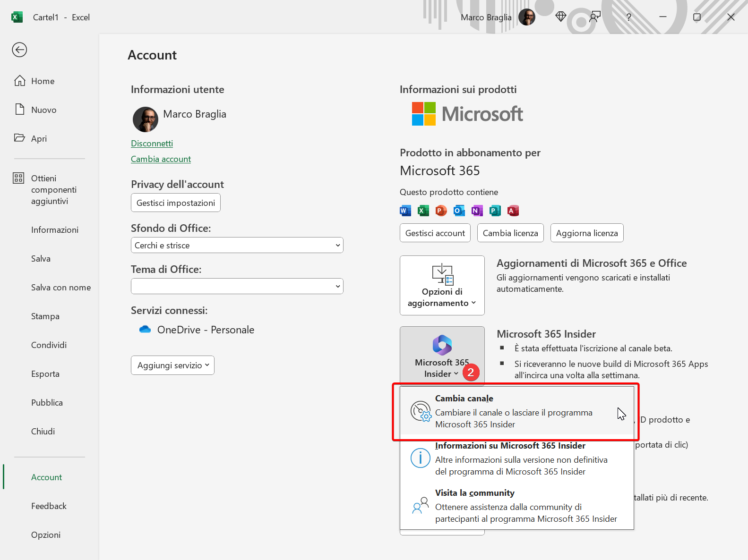Click the Home icon in sidebar
This screenshot has height=560, width=748.
19,81
